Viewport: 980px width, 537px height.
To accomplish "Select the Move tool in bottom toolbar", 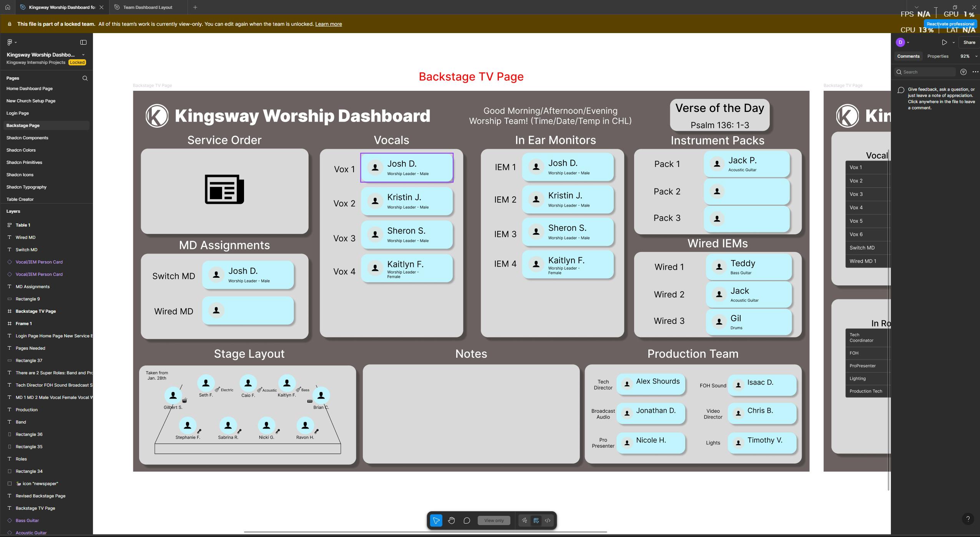I will pyautogui.click(x=436, y=520).
